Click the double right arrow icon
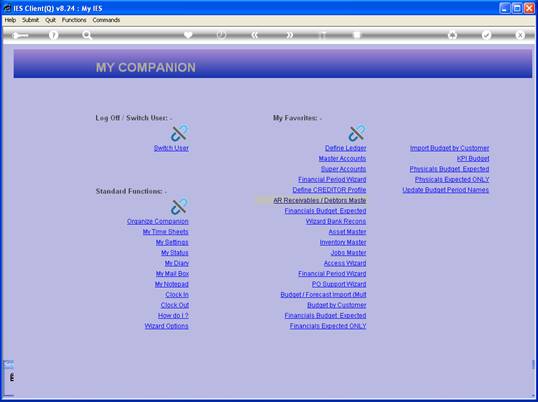 [x=290, y=35]
